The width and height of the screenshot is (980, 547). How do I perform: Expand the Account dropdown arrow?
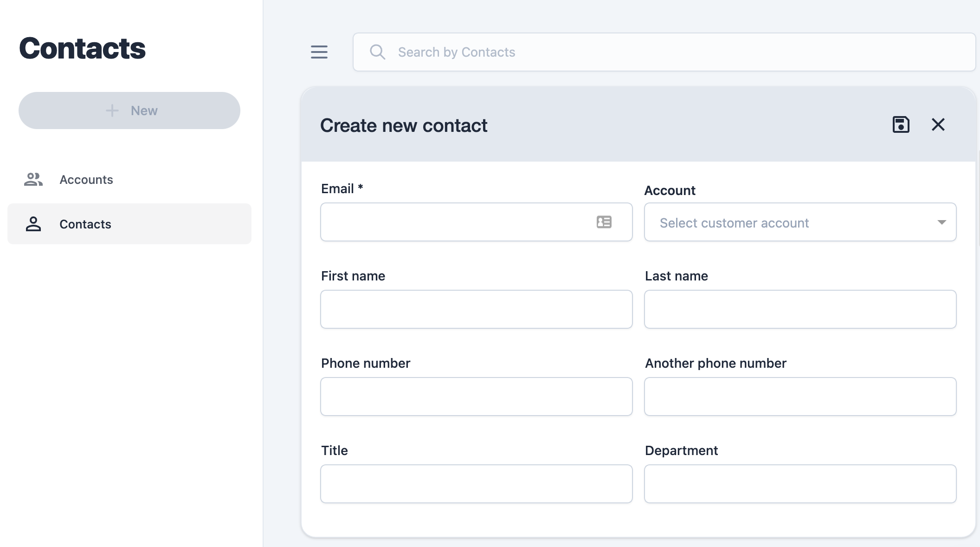click(x=941, y=222)
